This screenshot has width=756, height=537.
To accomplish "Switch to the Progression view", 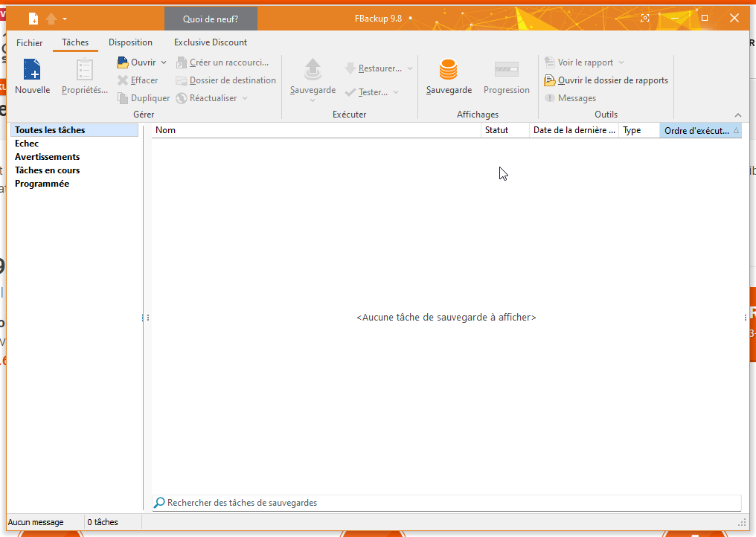I will 506,76.
